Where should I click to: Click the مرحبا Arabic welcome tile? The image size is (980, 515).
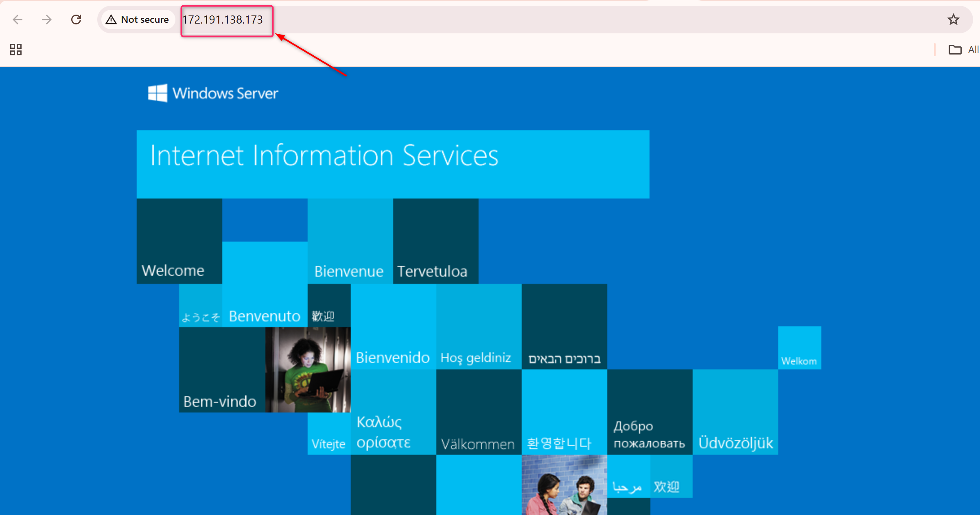point(629,476)
